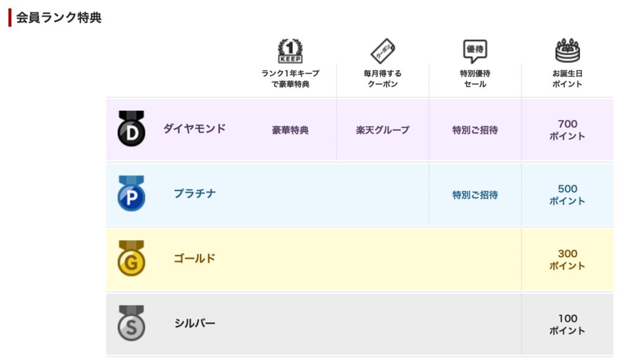The image size is (638, 364).
Task: Click the Silver rank S medal
Action: coord(131,323)
